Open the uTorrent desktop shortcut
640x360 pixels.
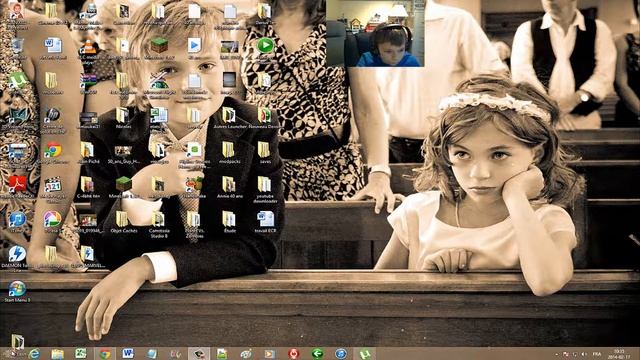pos(18,80)
